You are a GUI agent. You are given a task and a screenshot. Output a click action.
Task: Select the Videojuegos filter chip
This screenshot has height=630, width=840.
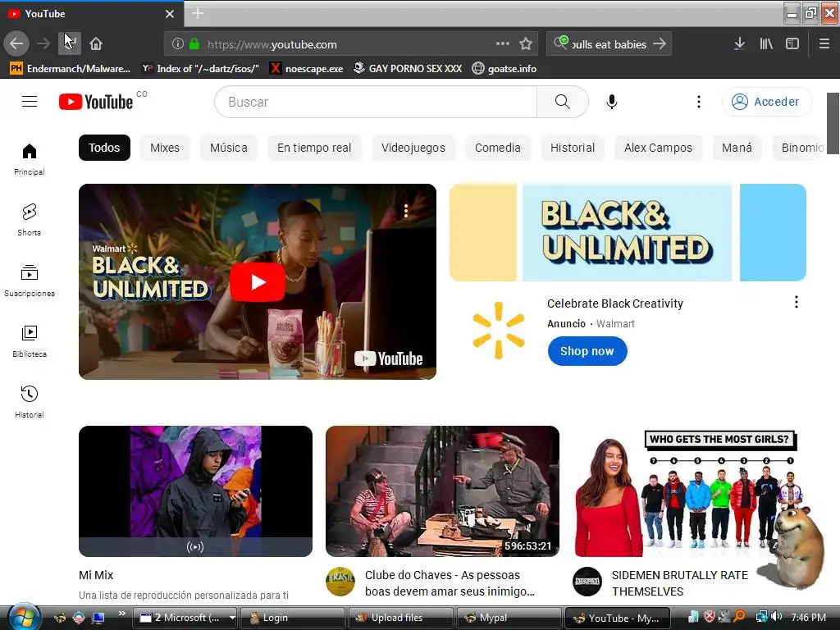[x=413, y=148]
